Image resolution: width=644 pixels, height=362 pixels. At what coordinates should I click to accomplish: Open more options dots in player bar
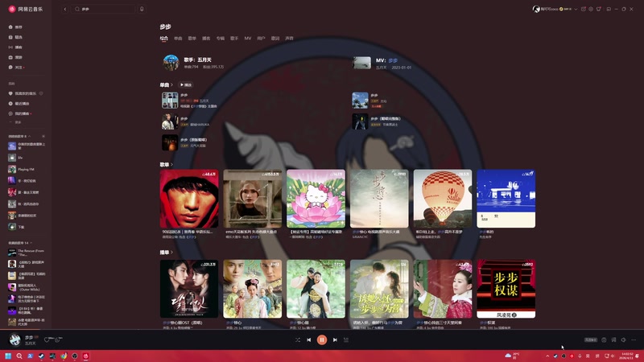[634, 339]
